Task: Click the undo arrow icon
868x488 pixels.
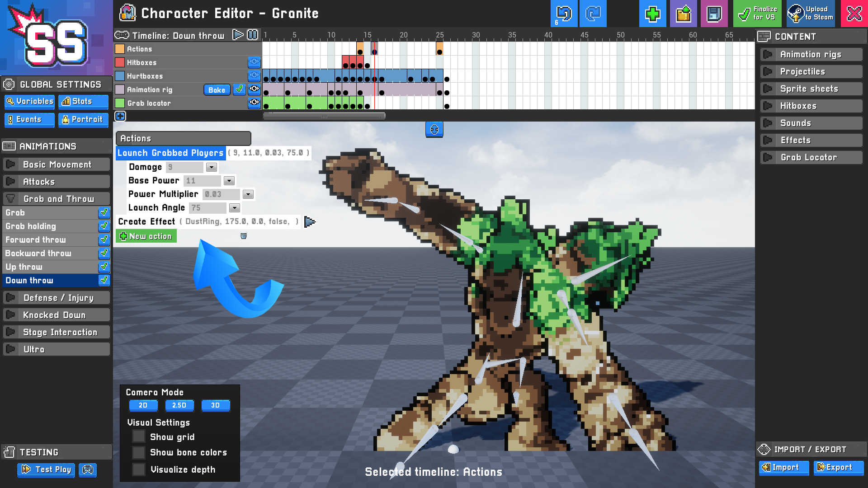Action: click(564, 14)
